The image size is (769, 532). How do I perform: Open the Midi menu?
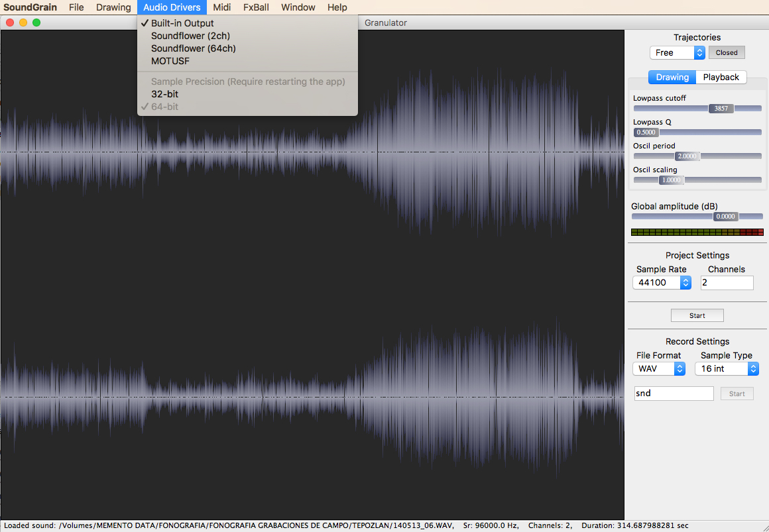click(221, 7)
